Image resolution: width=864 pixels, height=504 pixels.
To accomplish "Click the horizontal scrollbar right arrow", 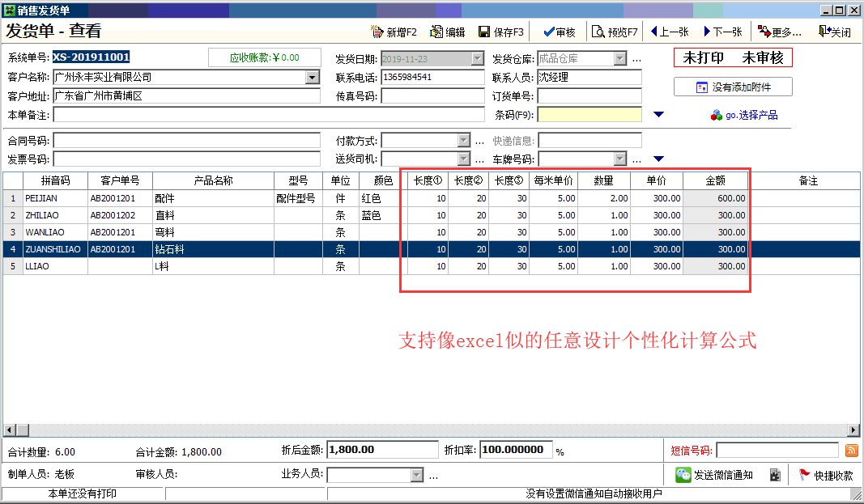I will click(x=853, y=430).
